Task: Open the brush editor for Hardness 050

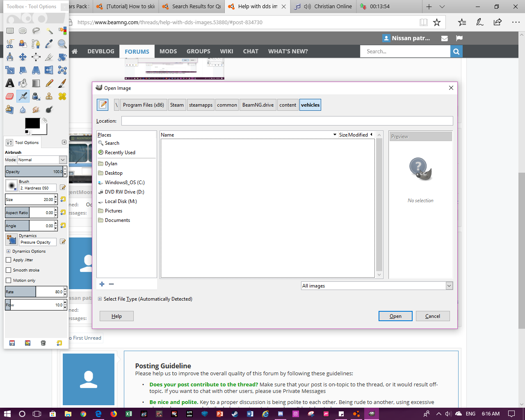Action: (x=63, y=187)
